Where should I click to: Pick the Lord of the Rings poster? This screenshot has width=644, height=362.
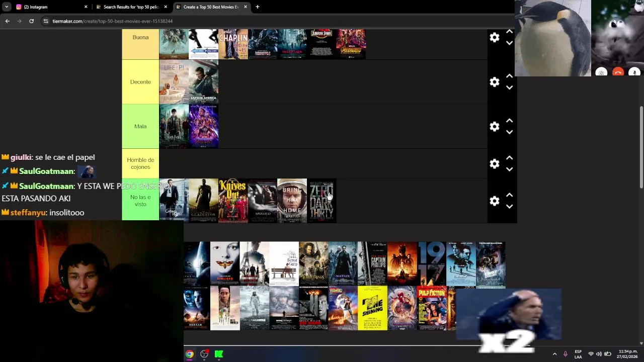(x=313, y=263)
